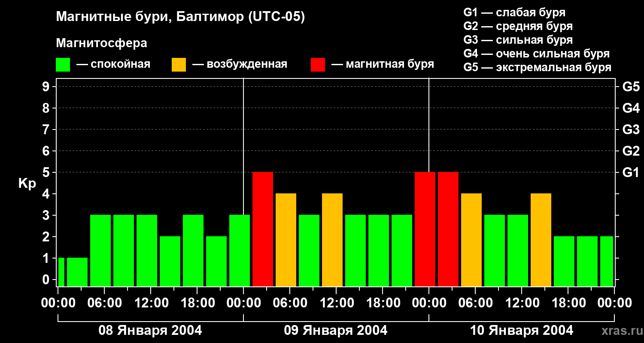Viewport: 644px width, 343px height.
Task: Click the 18:00 tick label of 09 Января
Action: 383,303
